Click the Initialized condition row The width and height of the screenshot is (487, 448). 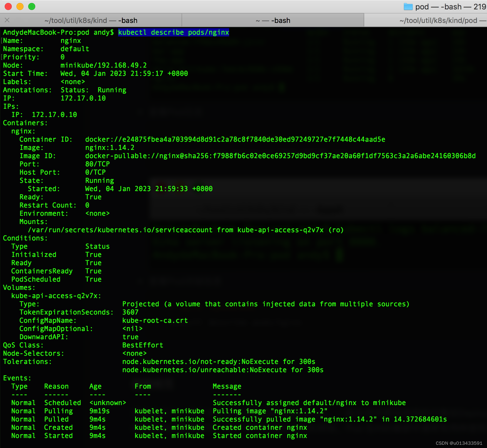[56, 255]
